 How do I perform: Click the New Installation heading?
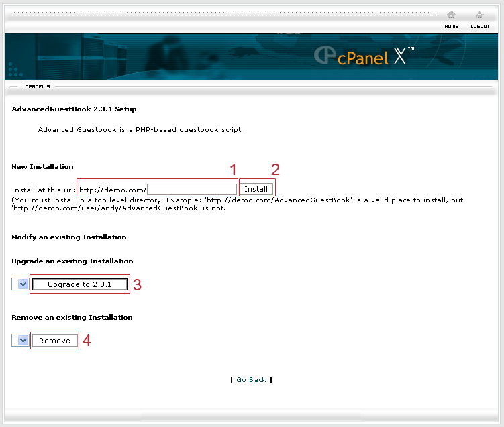[42, 167]
